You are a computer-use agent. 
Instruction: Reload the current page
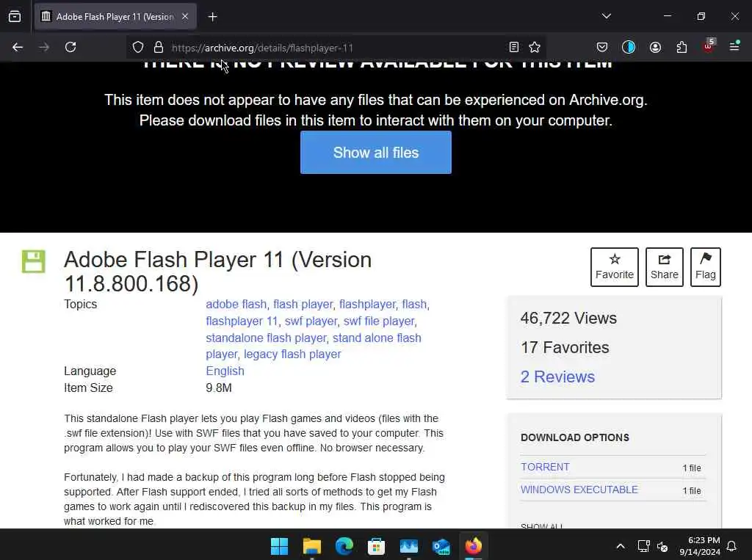tap(70, 47)
